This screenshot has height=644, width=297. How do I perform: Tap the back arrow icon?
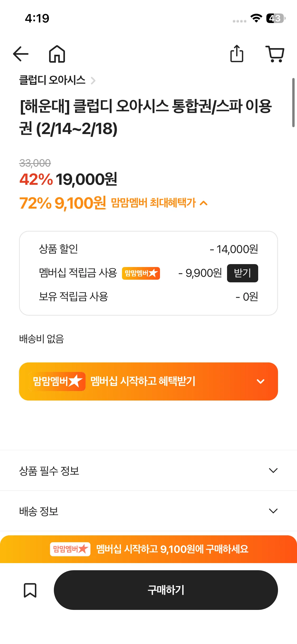pos(21,54)
